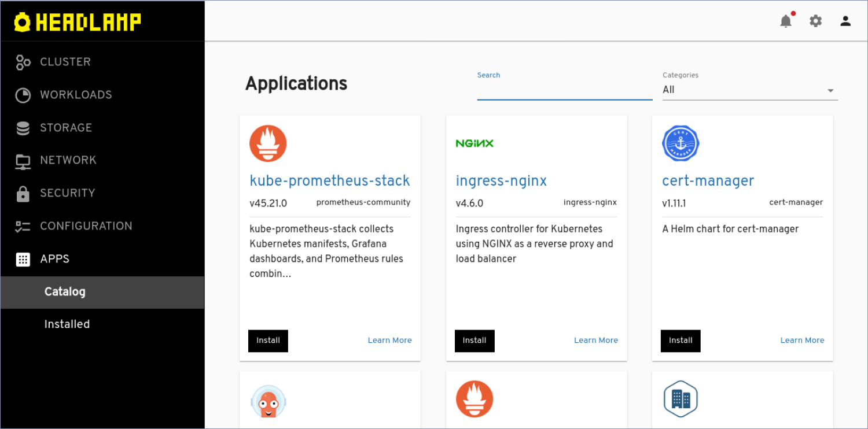This screenshot has width=868, height=429.
Task: Learn More about kube-prometheus-stack
Action: click(389, 341)
